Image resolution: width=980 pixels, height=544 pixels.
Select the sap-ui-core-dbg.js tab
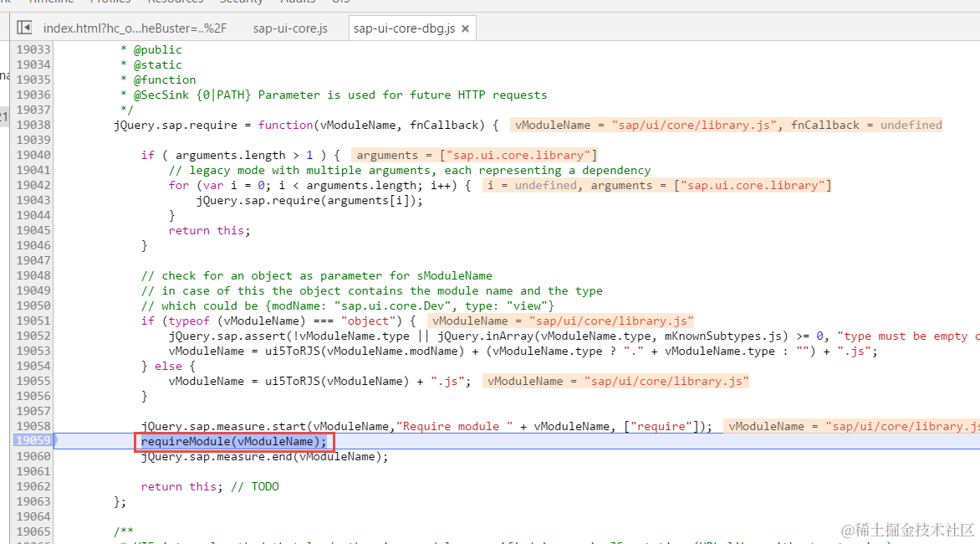[405, 28]
